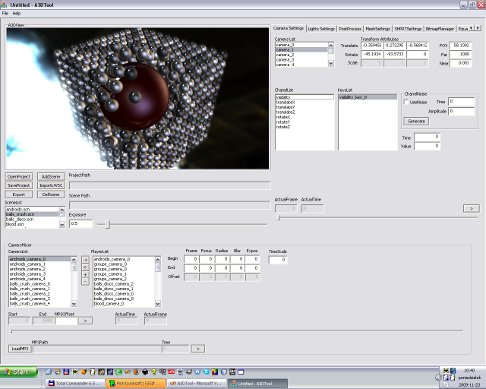Click the first Translate value field
The image size is (486, 389).
pyautogui.click(x=372, y=45)
